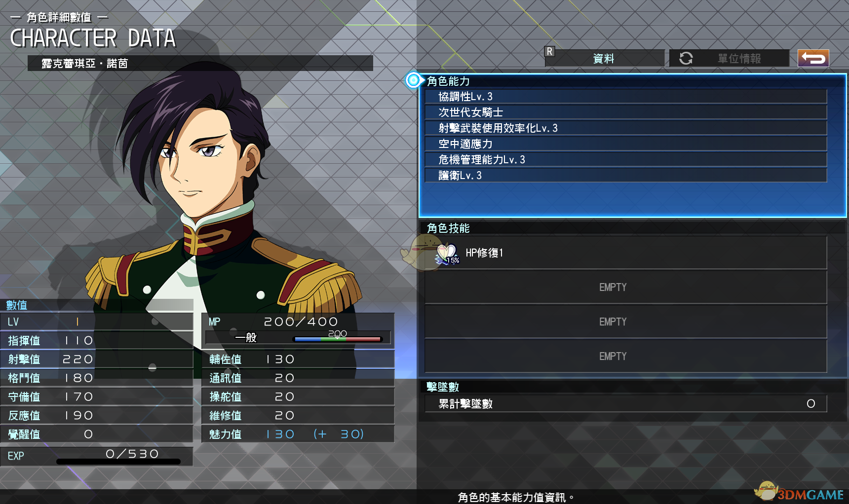Image resolution: width=849 pixels, height=504 pixels.
Task: Select the HP修復1 skill slot
Action: click(625, 252)
